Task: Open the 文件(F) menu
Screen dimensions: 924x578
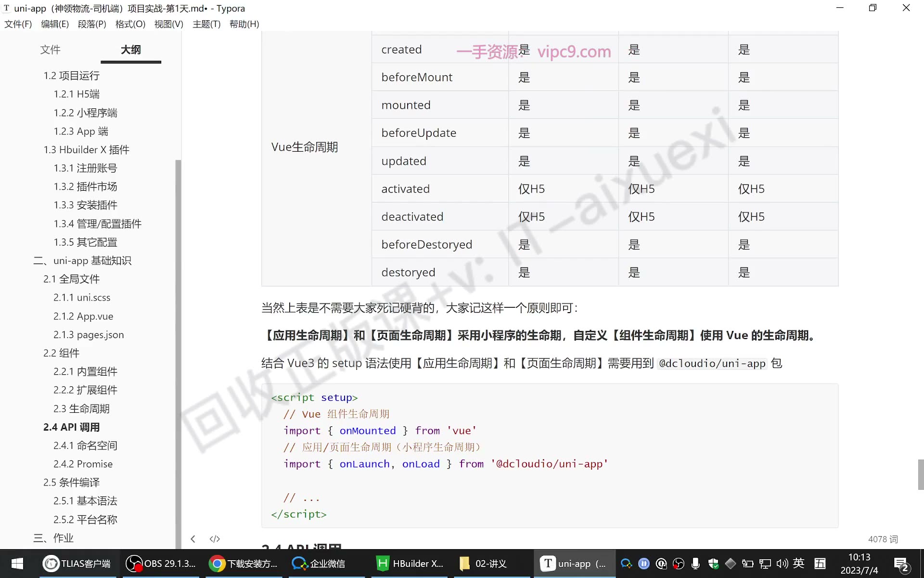Action: click(x=18, y=24)
